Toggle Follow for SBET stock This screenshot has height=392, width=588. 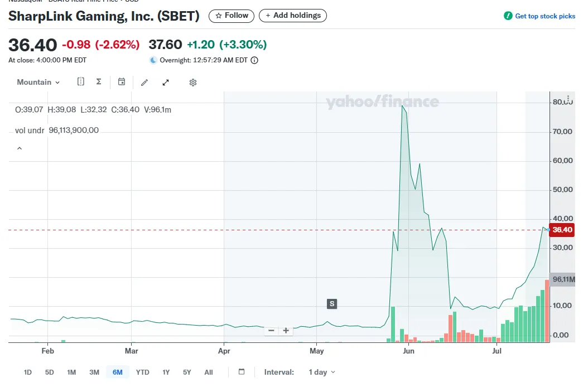pyautogui.click(x=232, y=16)
